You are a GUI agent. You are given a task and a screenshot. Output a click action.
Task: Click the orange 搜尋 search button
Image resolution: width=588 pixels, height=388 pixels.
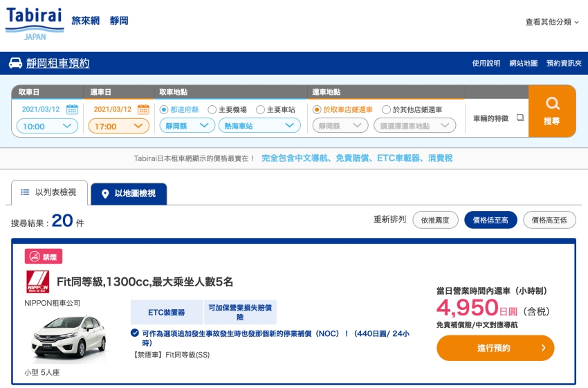coord(552,111)
